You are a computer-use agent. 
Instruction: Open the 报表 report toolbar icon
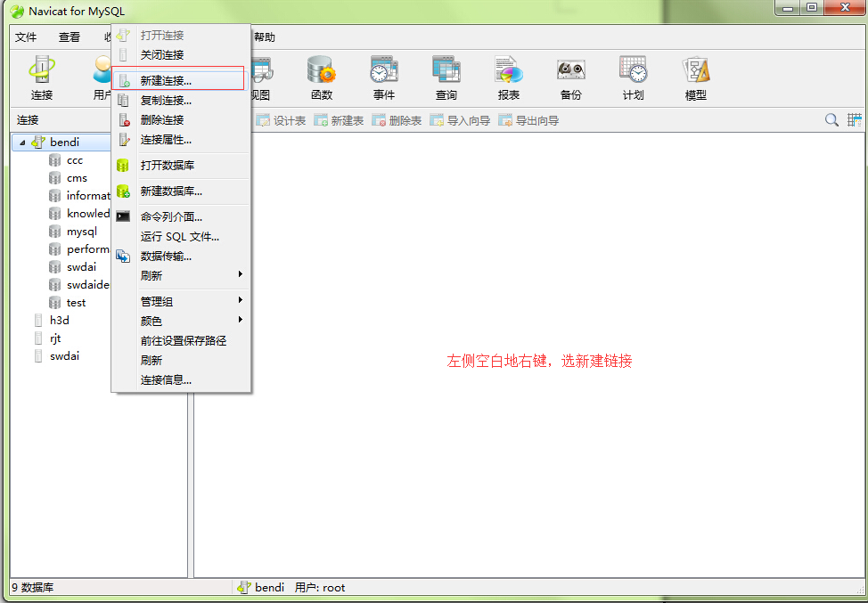point(508,78)
